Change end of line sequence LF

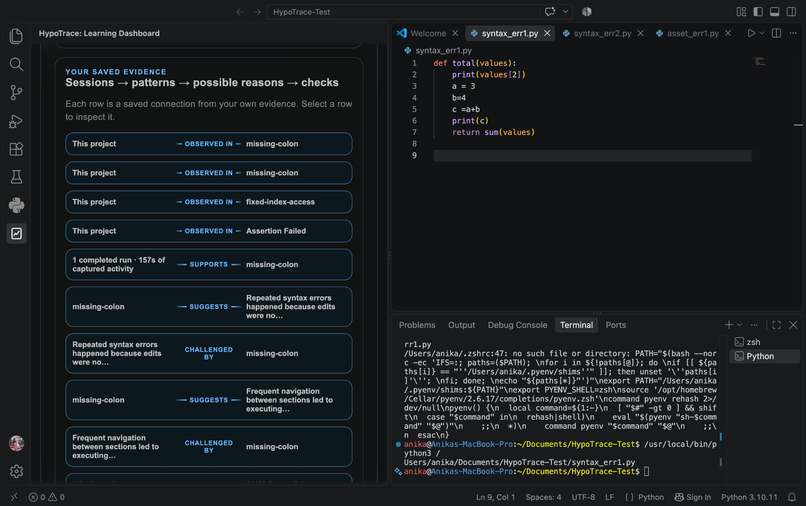click(610, 497)
